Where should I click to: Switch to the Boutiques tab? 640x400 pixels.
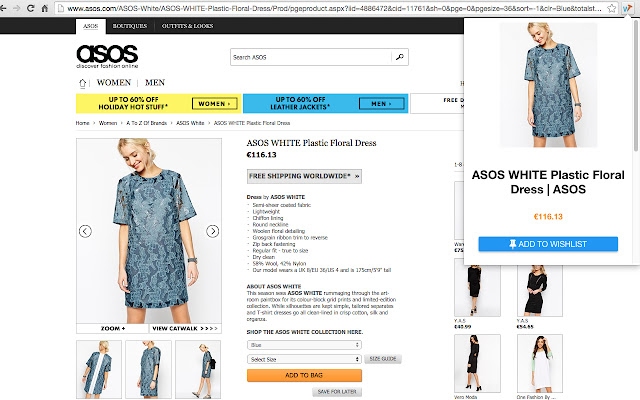coord(130,26)
